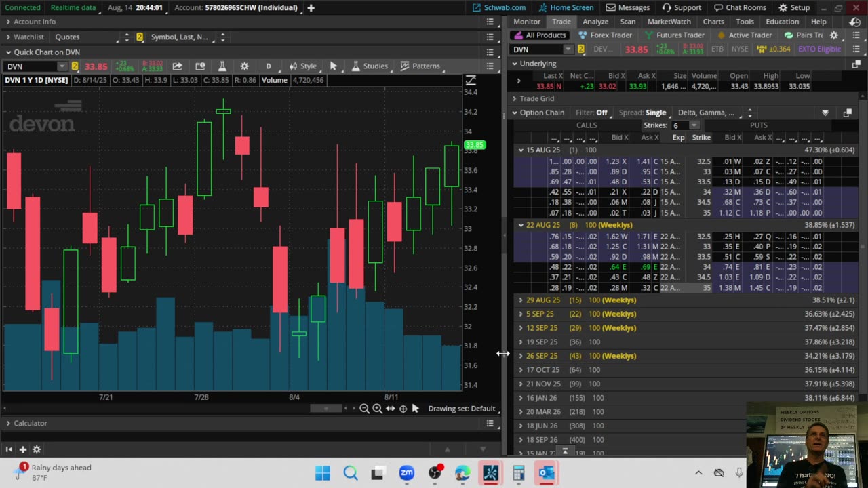The height and width of the screenshot is (488, 868).
Task: Expand the 16 JAN 26 expiration
Action: tap(521, 398)
